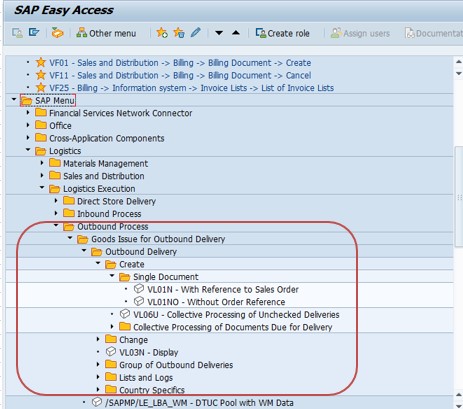
Task: Open favorite VF01 Billing Document Create
Action: (x=180, y=63)
